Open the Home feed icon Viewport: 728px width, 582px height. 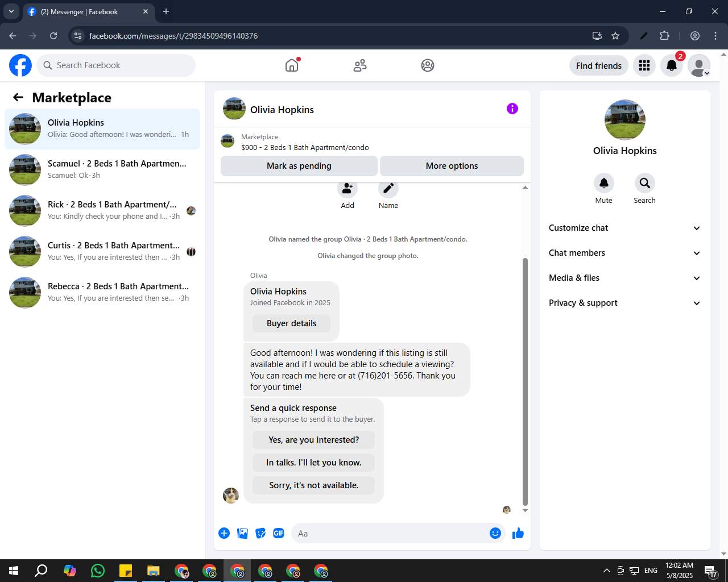292,65
